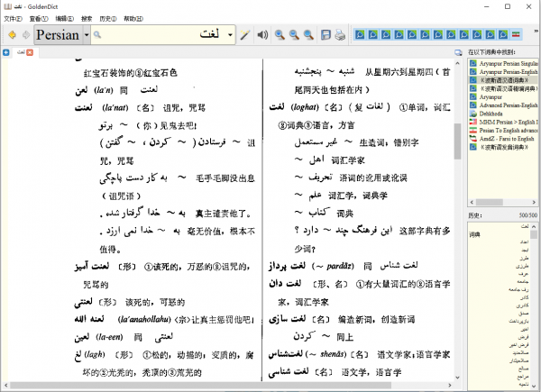Select Pesian To English advanced entry
The width and height of the screenshot is (541, 392).
point(503,131)
